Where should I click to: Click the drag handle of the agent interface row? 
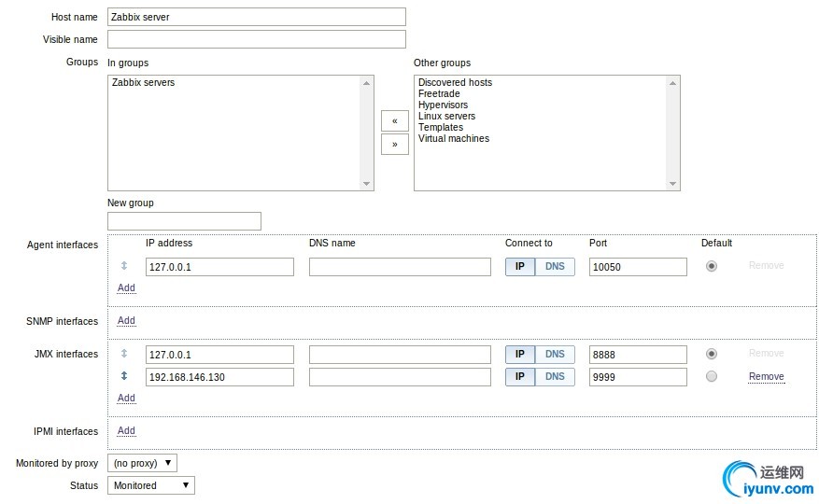click(x=124, y=265)
